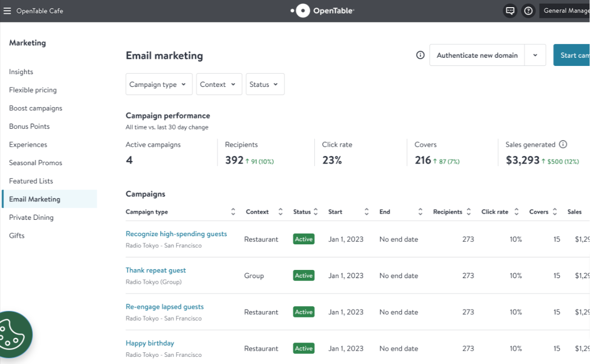Click Active badge in Thank repeat guest row

click(x=303, y=276)
